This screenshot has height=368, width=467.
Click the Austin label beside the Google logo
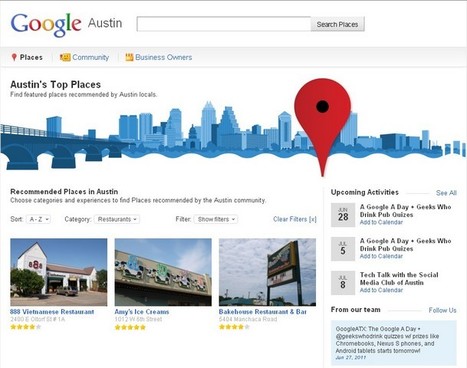(x=105, y=23)
